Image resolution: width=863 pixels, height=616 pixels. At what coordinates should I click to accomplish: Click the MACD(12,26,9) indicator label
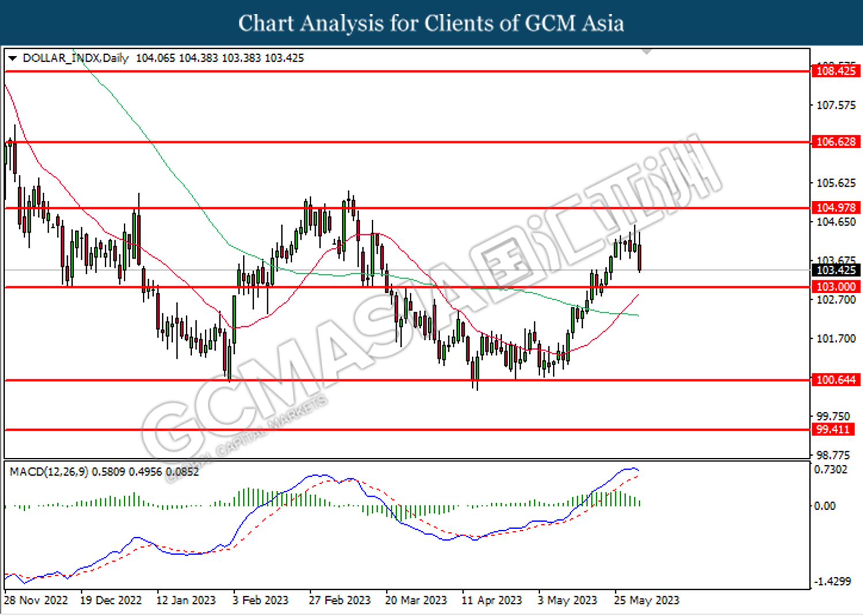49,472
